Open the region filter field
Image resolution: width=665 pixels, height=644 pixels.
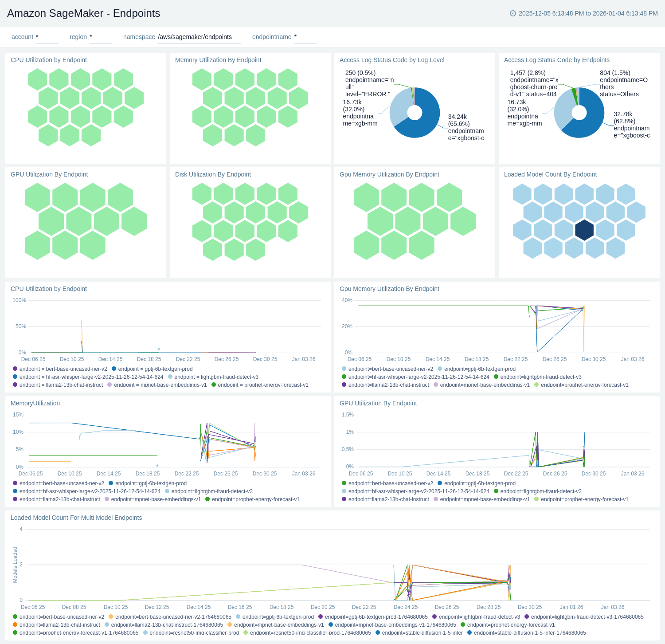100,37
